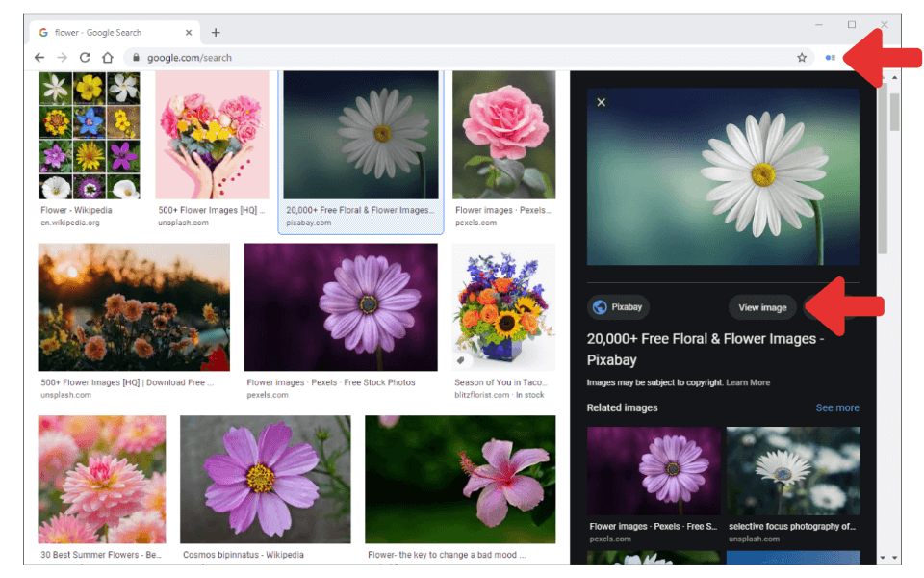Click the browser back arrow
The image size is (924, 578).
point(38,57)
